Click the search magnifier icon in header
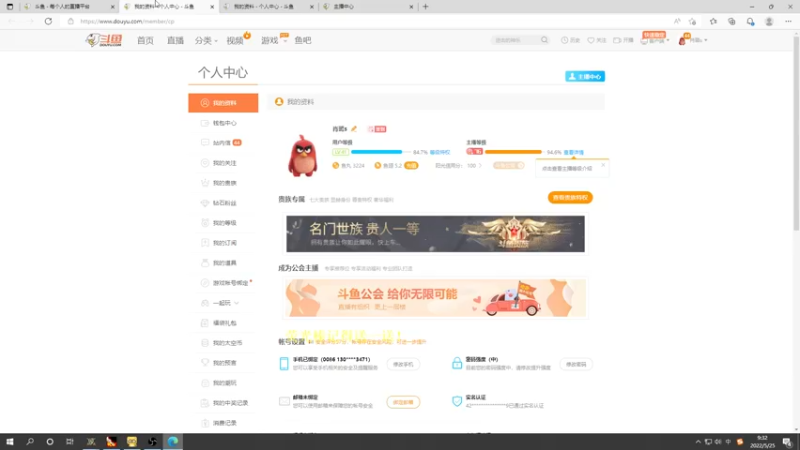The image size is (800, 450). point(544,40)
